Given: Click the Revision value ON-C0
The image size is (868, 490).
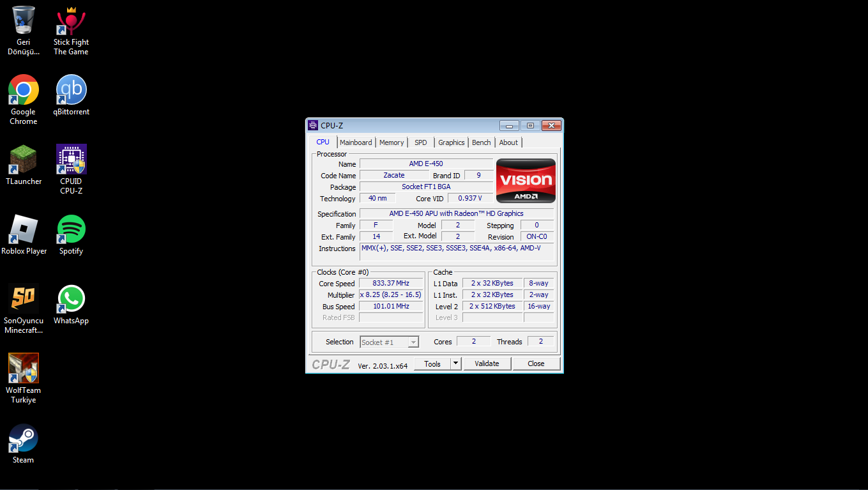Looking at the screenshot, I should (x=537, y=236).
